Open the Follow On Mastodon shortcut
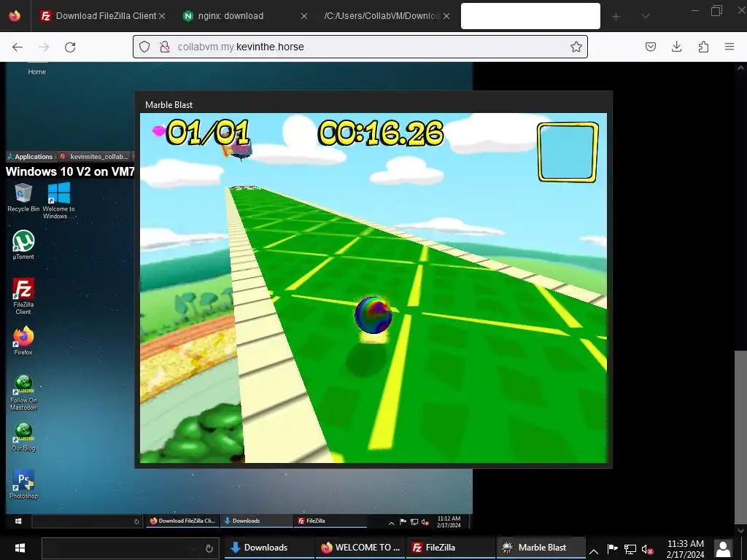The image size is (747, 560). pos(23,393)
